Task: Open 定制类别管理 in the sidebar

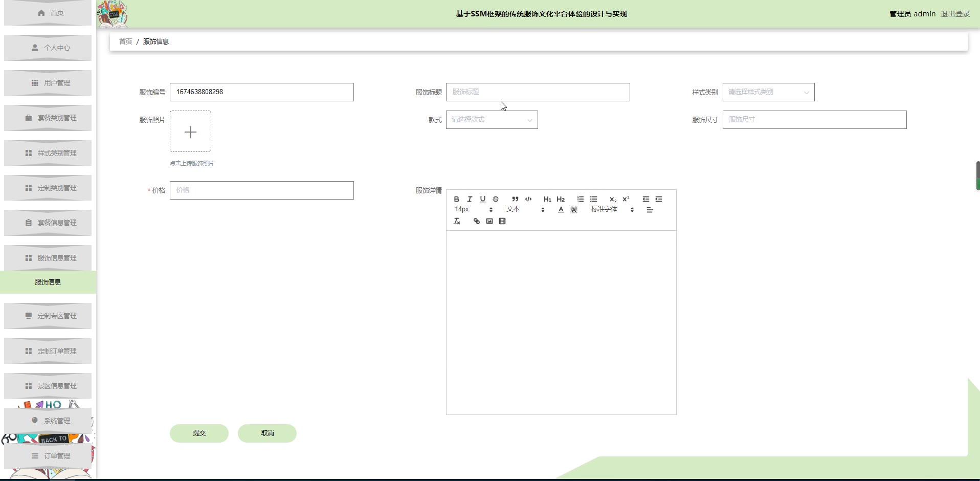Action: point(48,188)
